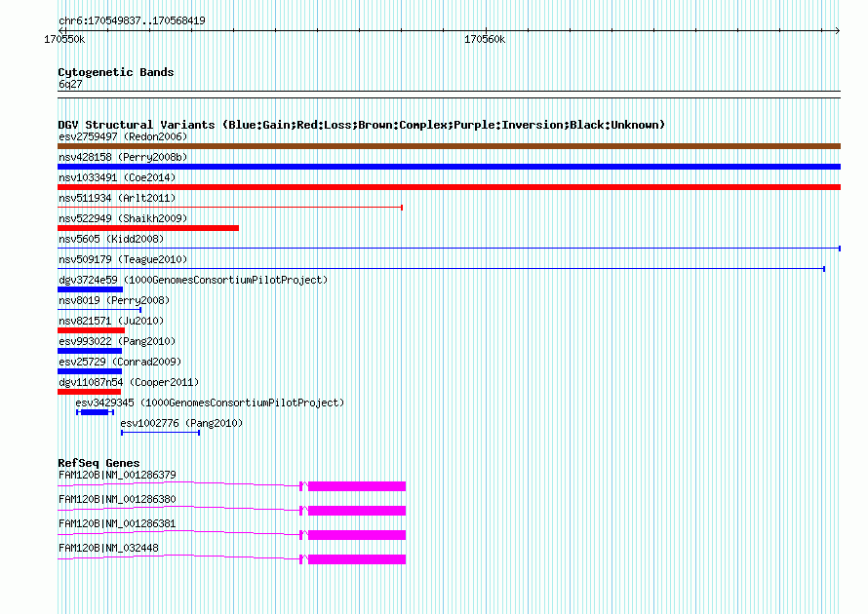
Task: Select the small blue esv3429345 variant glyph
Action: (x=95, y=412)
